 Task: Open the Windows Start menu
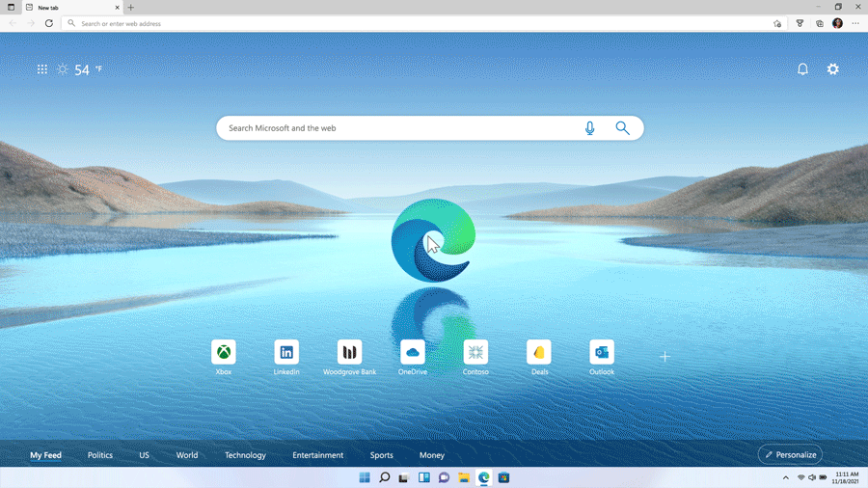point(365,477)
